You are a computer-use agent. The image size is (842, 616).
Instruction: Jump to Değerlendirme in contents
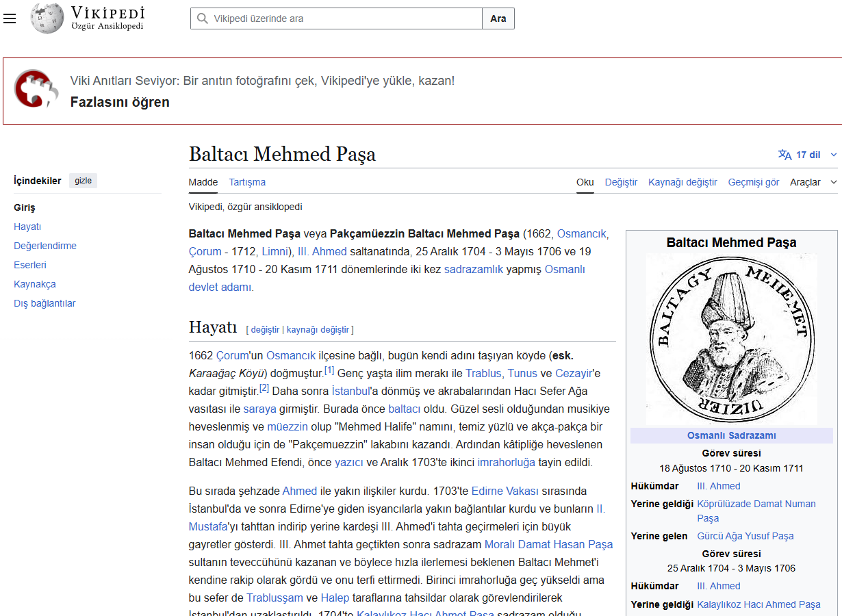45,246
